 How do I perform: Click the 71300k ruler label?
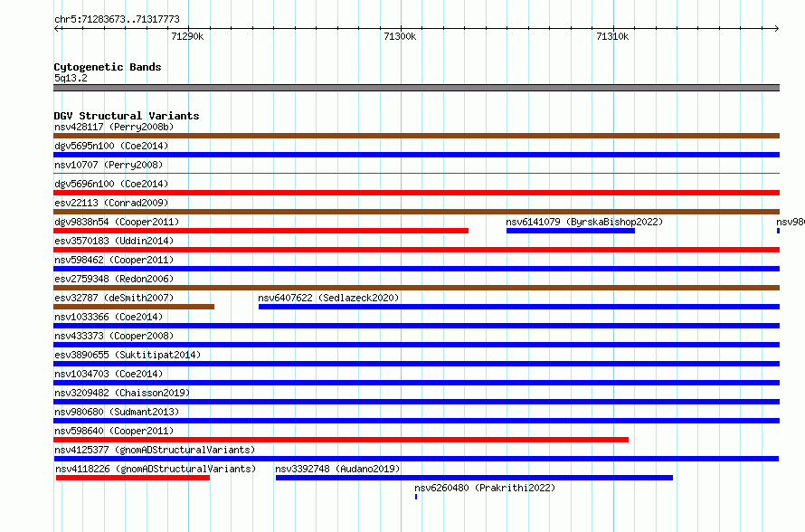400,36
